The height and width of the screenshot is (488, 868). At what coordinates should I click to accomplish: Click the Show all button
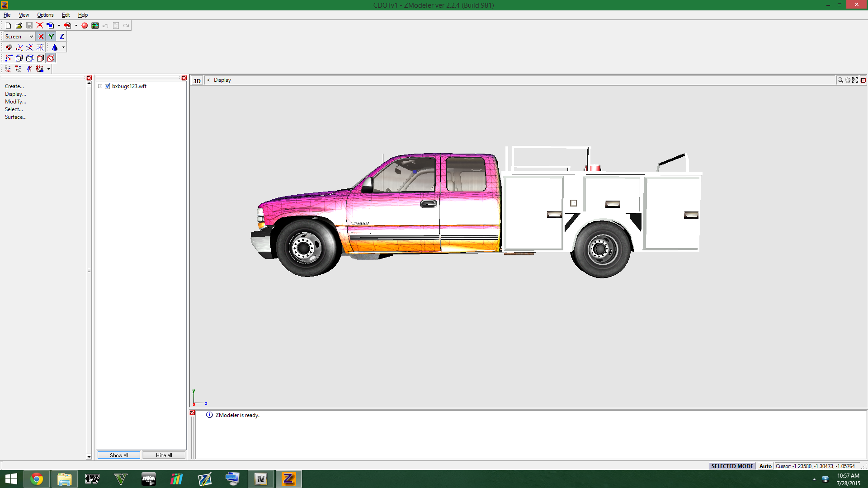119,455
